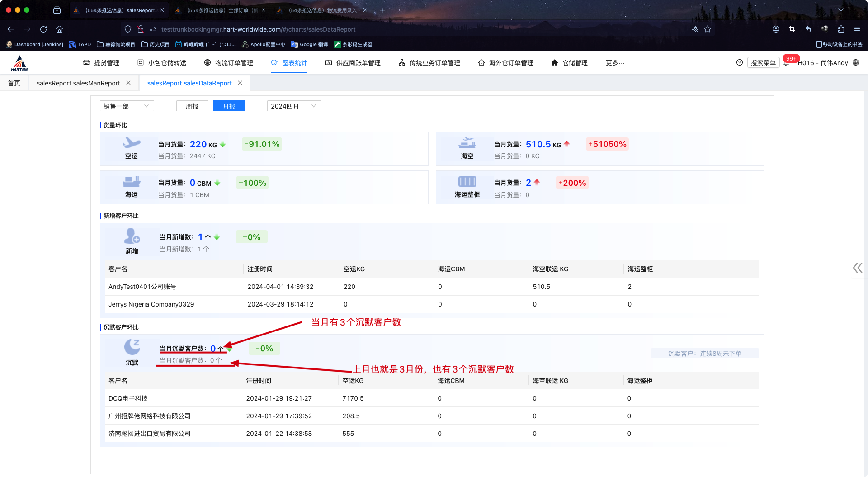Screen dimensions: 868x477
Task: Click the HART company logo
Action: 20,63
